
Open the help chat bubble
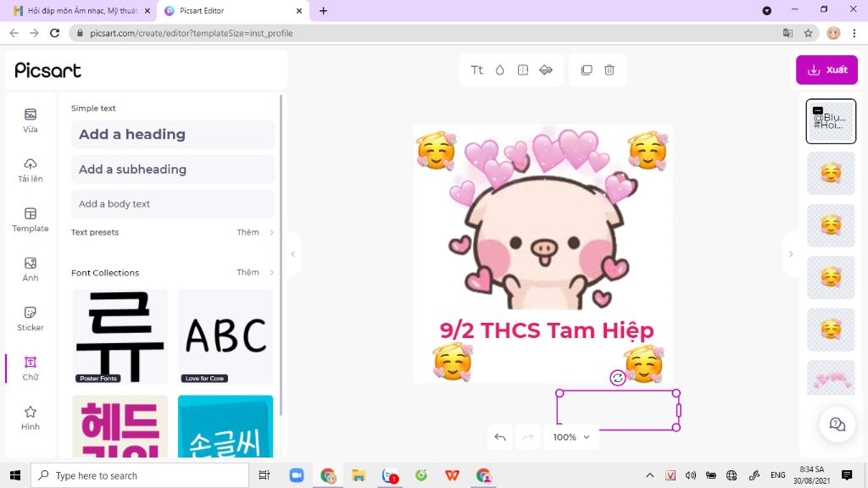click(x=837, y=424)
